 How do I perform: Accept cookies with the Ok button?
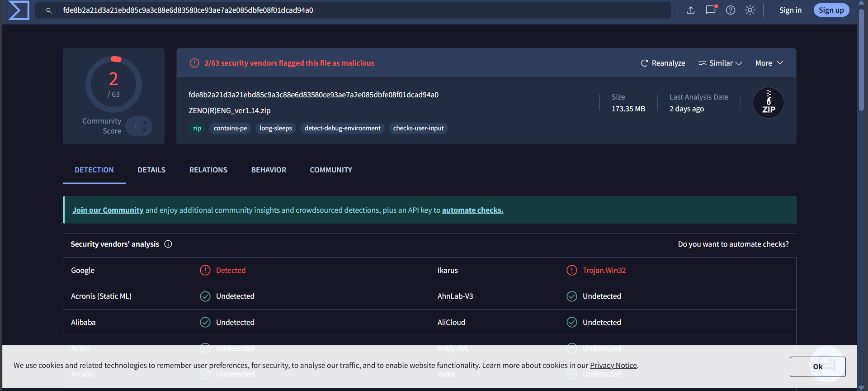coord(817,367)
